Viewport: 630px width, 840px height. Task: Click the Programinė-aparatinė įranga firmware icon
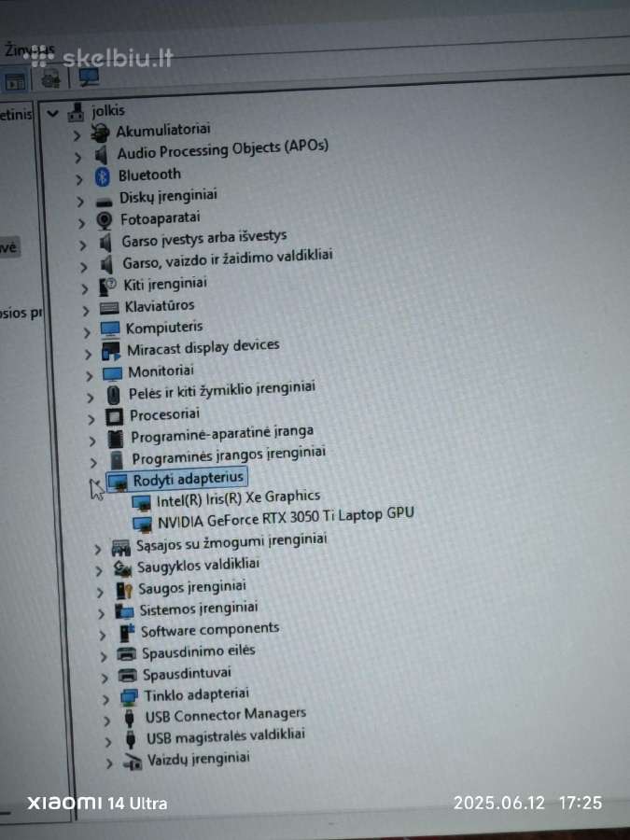[x=115, y=440]
